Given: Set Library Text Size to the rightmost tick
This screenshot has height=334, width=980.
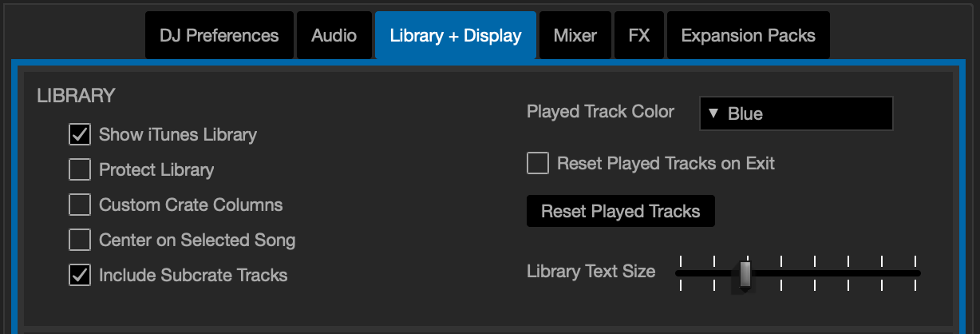Looking at the screenshot, I should coord(915,273).
